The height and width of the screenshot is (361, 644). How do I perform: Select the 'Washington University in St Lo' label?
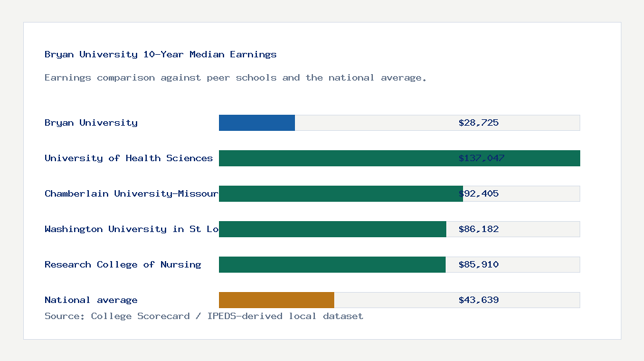[x=131, y=229]
